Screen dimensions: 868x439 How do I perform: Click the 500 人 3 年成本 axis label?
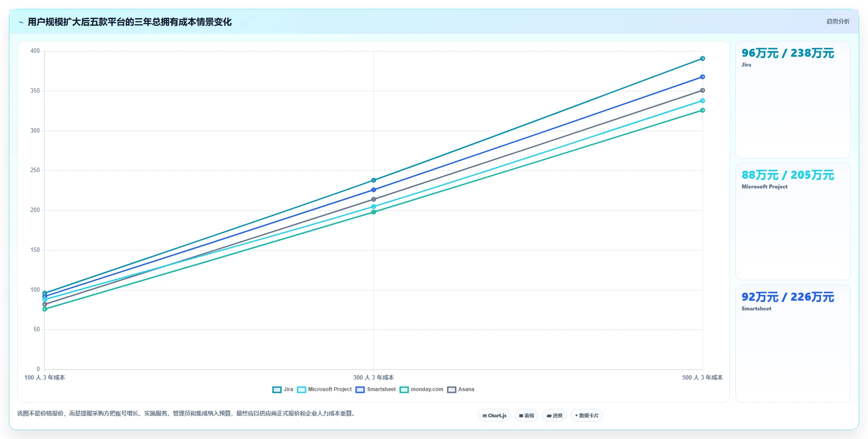coord(703,377)
